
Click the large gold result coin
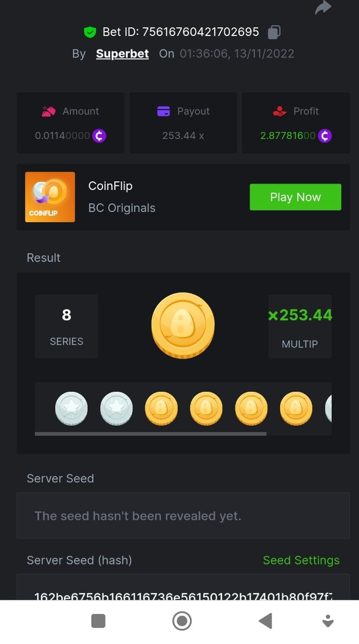click(183, 326)
